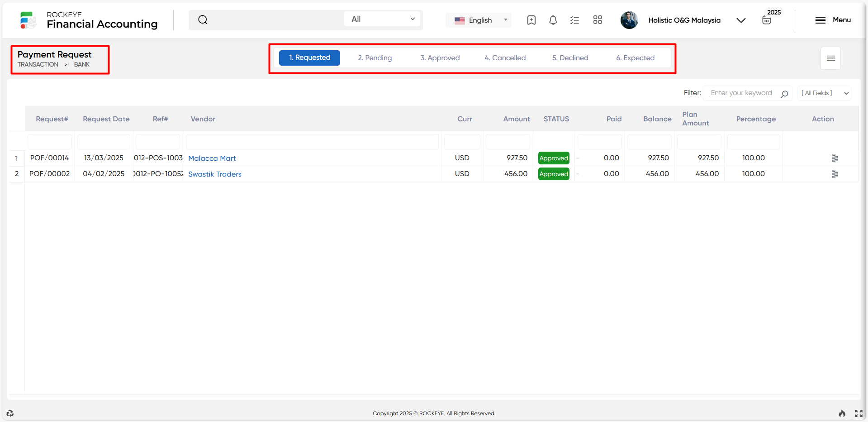Select the POF/00014 request number cell
Viewport: 868px width, 422px height.
(x=50, y=158)
